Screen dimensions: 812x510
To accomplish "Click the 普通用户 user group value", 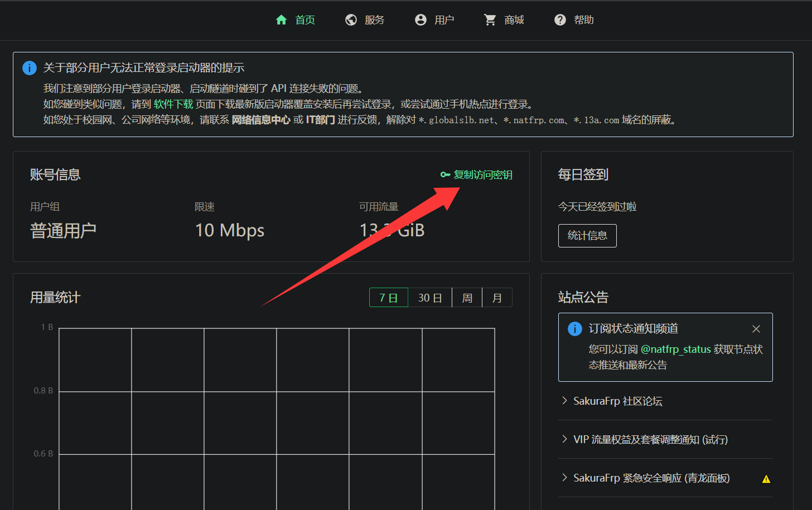I will pos(63,230).
